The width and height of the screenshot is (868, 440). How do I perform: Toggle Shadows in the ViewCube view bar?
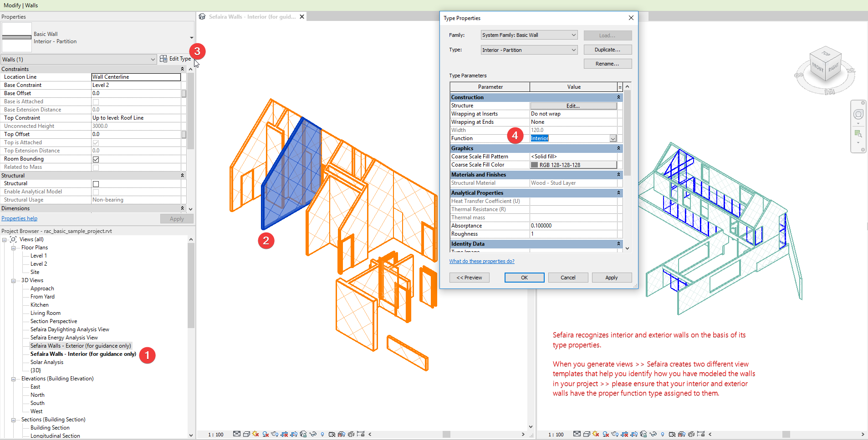click(x=606, y=434)
